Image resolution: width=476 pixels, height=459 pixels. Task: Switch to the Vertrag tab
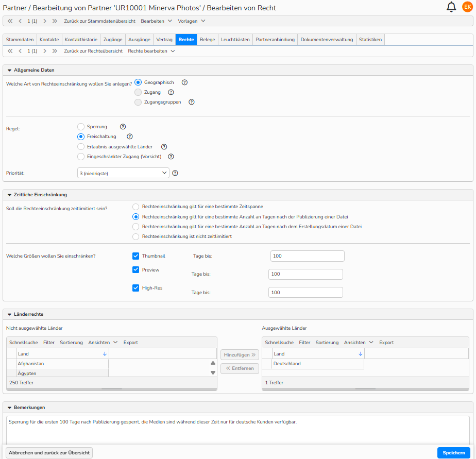pyautogui.click(x=164, y=40)
